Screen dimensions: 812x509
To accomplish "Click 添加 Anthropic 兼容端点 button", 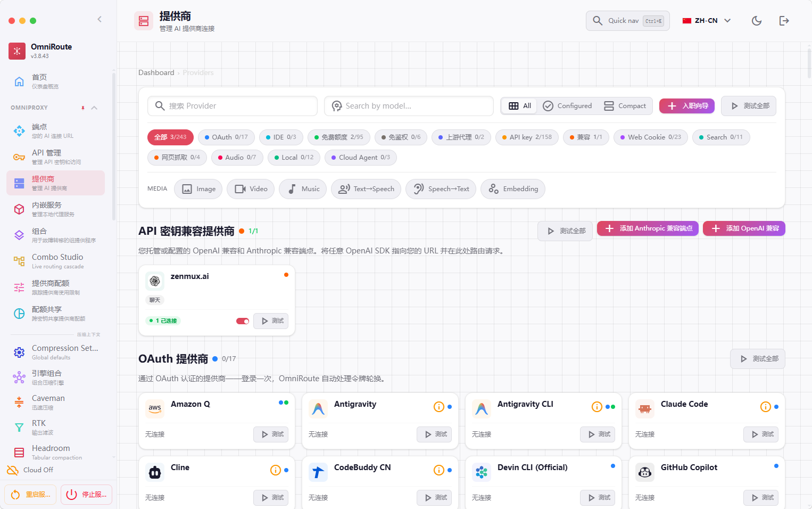I will click(648, 228).
